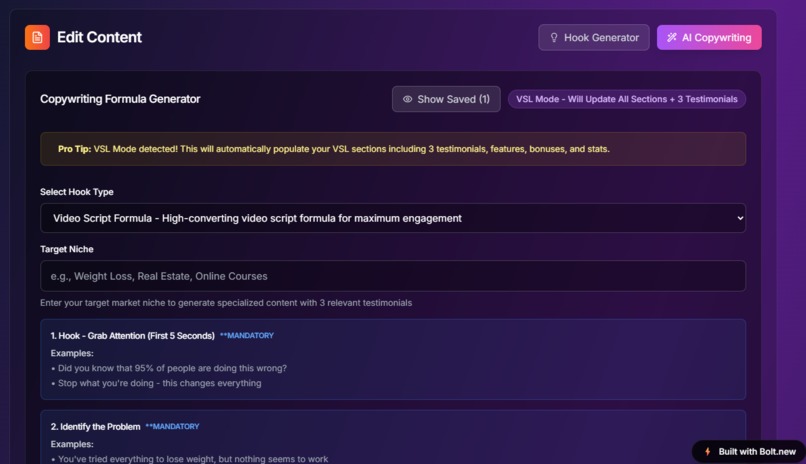Click the Edit Content title
The height and width of the screenshot is (464, 806).
[99, 38]
